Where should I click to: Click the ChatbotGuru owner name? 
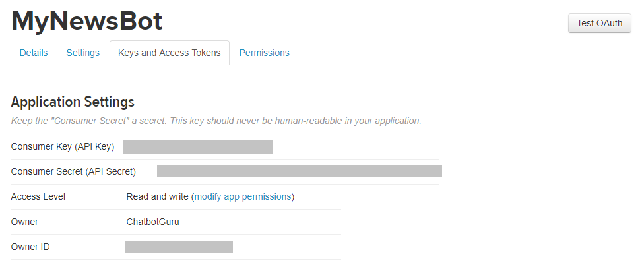tap(153, 222)
